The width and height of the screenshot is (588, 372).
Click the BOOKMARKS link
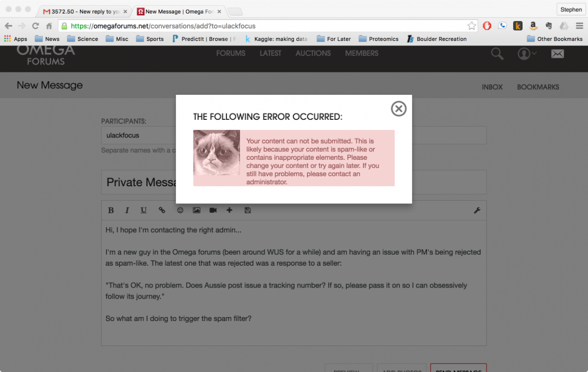[x=538, y=87]
